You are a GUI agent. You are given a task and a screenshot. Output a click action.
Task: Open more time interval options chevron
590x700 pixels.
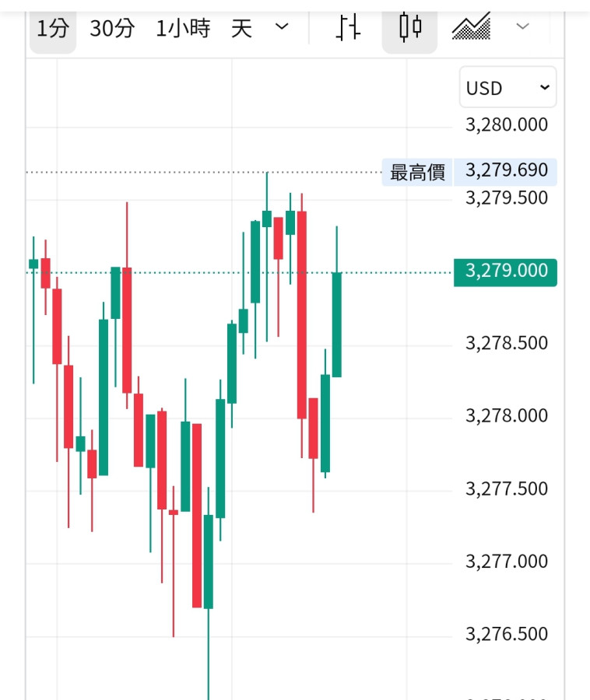tap(283, 27)
